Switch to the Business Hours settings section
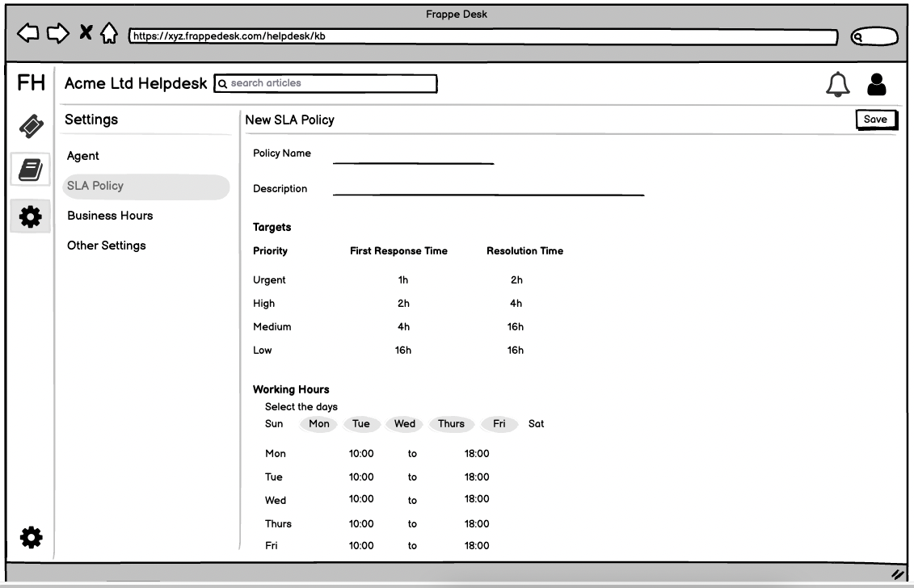Image resolution: width=914 pixels, height=588 pixels. (x=109, y=216)
